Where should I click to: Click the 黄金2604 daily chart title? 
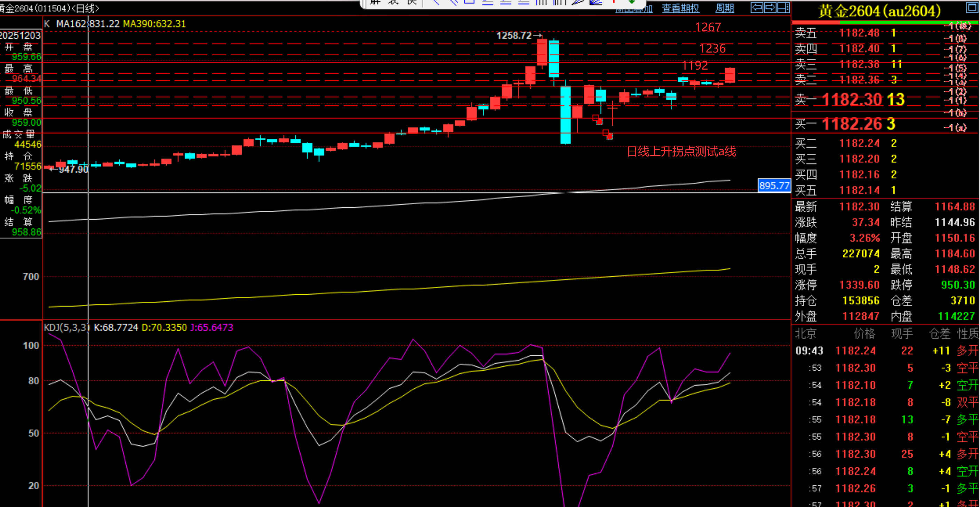pos(49,8)
